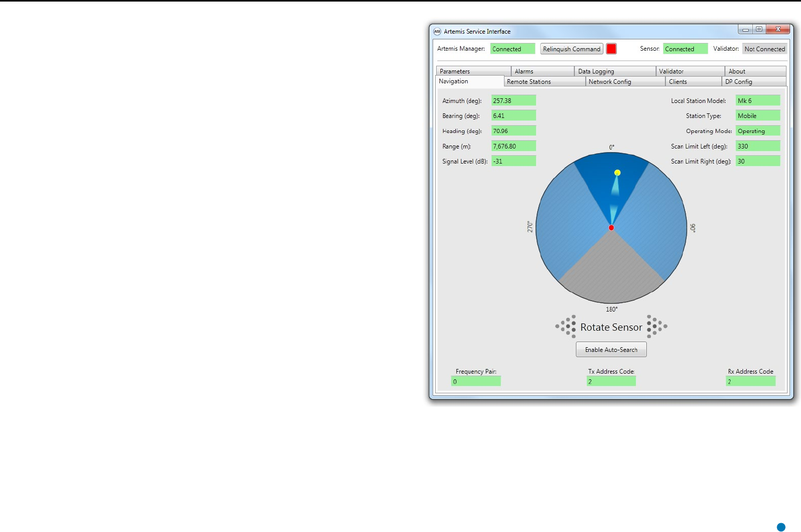Switch to the Alarms tab

(x=543, y=71)
